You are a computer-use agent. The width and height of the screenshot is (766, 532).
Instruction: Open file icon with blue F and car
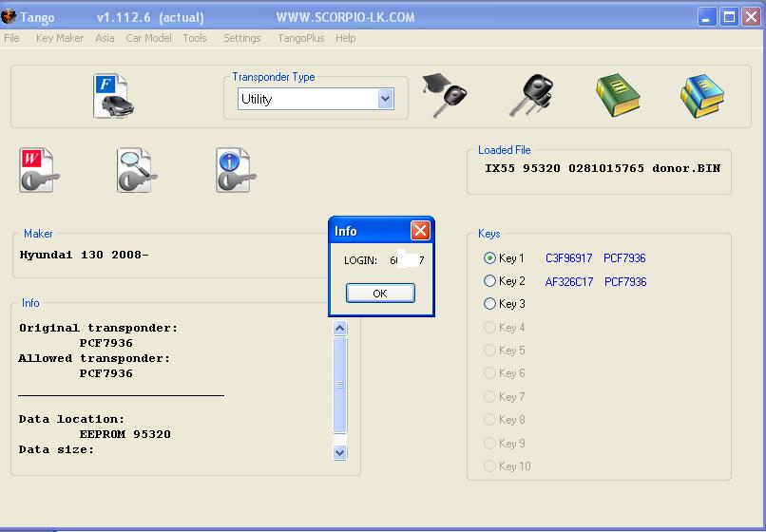click(113, 96)
